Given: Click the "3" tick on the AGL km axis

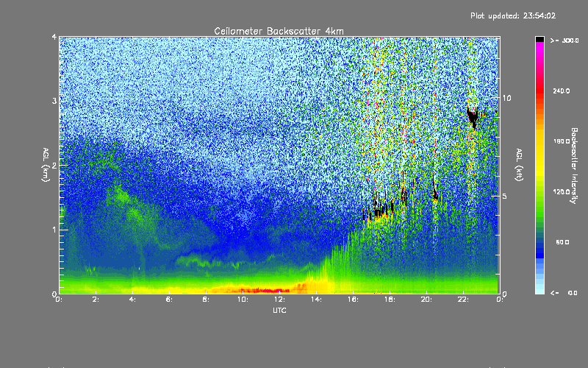Looking at the screenshot, I should [x=54, y=101].
